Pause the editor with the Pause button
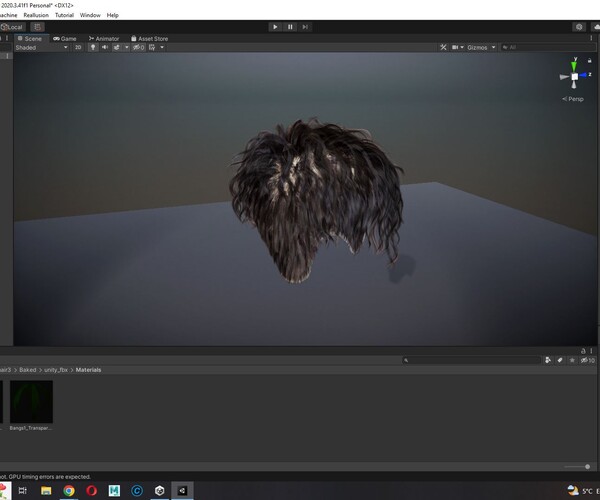This screenshot has height=500, width=600. [290, 27]
